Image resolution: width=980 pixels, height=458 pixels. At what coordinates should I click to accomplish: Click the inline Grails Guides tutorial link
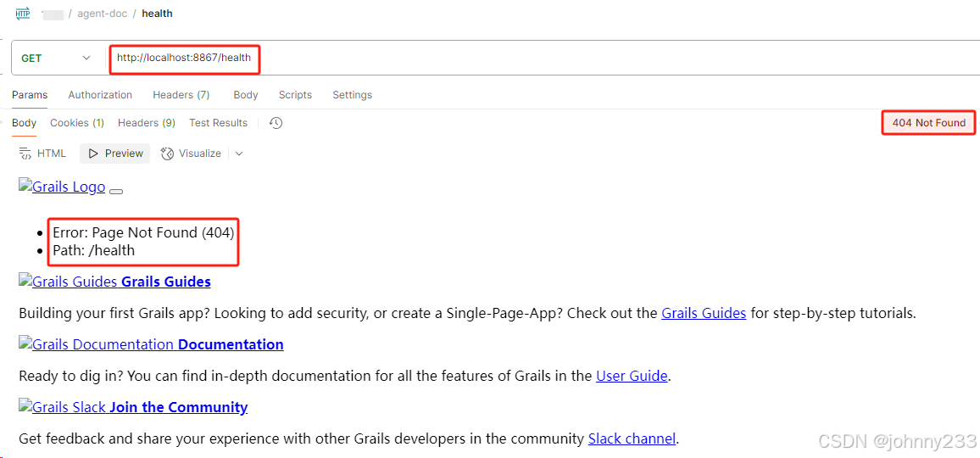[x=704, y=314]
